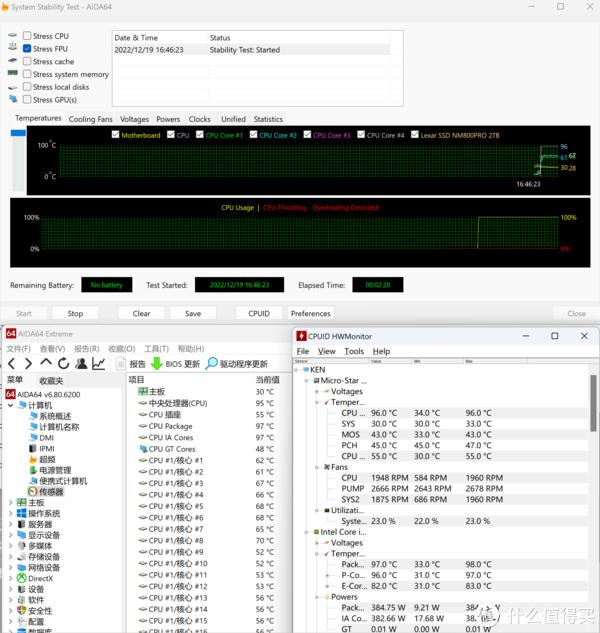The image size is (600, 633).
Task: Enable the Stress cache checkbox
Action: point(27,61)
